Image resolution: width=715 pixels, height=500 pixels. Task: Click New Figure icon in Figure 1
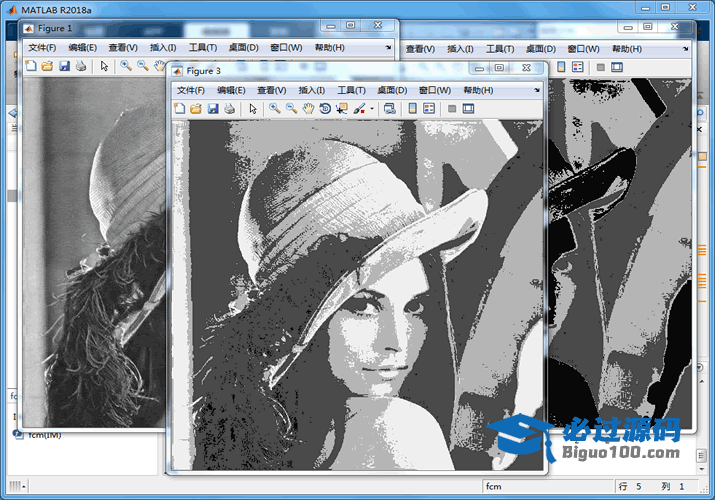pos(31,66)
